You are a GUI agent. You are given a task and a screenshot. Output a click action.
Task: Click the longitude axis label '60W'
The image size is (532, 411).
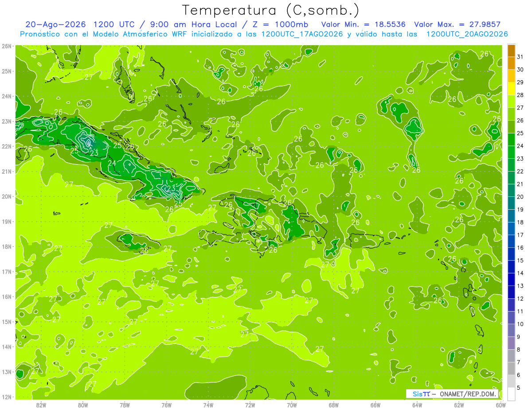[x=501, y=405]
